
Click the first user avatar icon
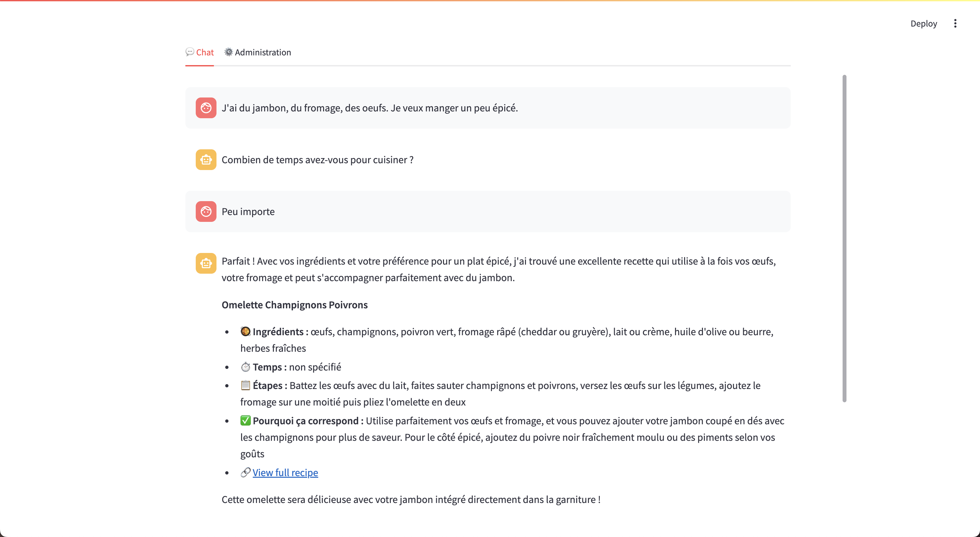point(206,108)
